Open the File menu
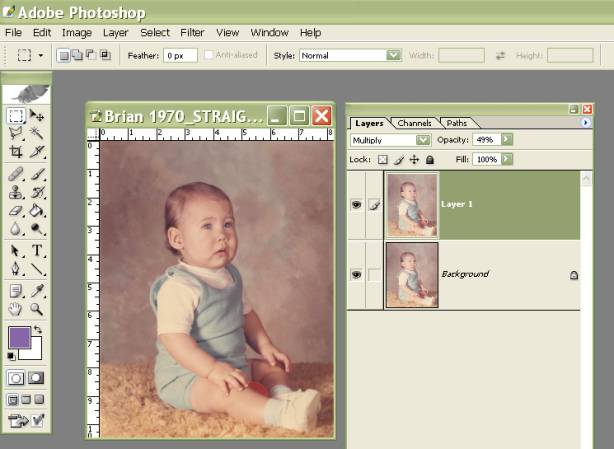Viewport: 614px width, 449px height. coord(13,32)
